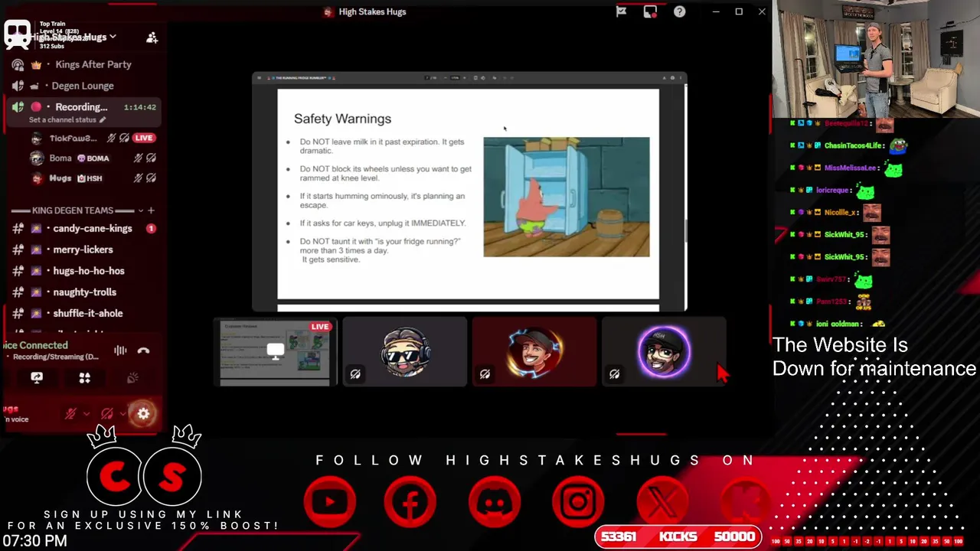Click Boma's muted microphone icon
The height and width of the screenshot is (551, 980).
[x=138, y=158]
